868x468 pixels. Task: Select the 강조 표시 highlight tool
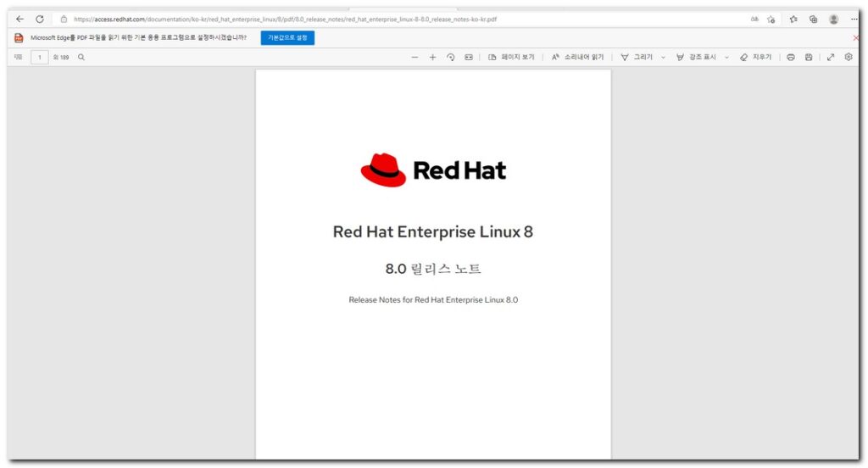click(x=696, y=57)
